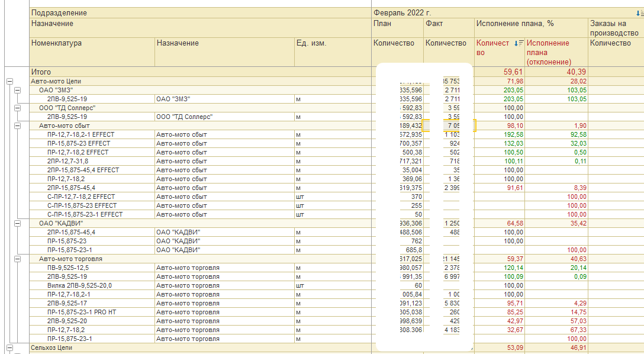Select the Сельхоз Цепи deviation 46,91
Screen dimensions: 644x354
[578, 348]
